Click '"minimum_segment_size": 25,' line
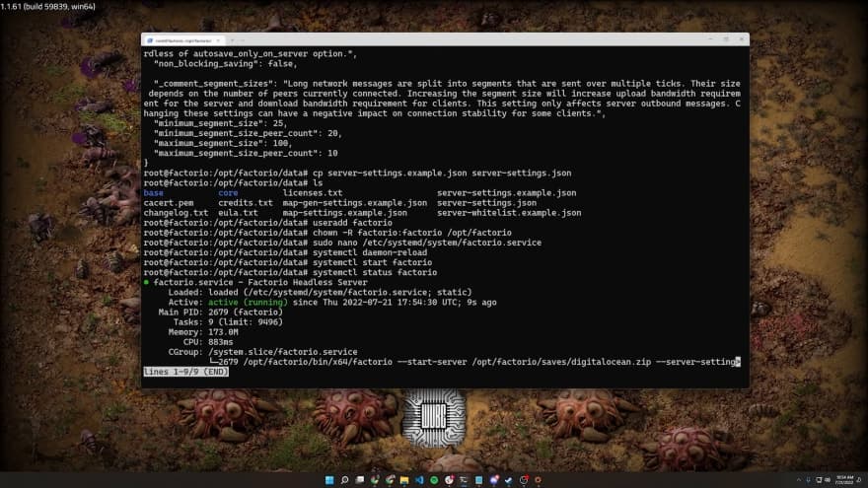The image size is (868, 488). click(x=221, y=123)
